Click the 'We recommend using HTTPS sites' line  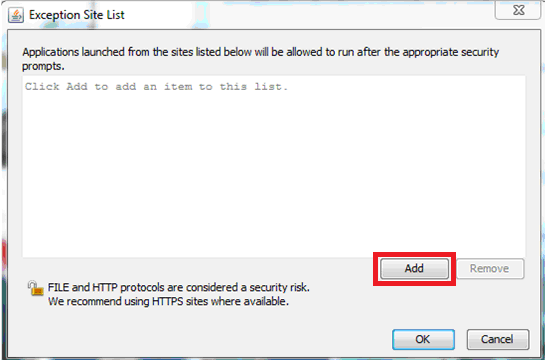tap(168, 301)
